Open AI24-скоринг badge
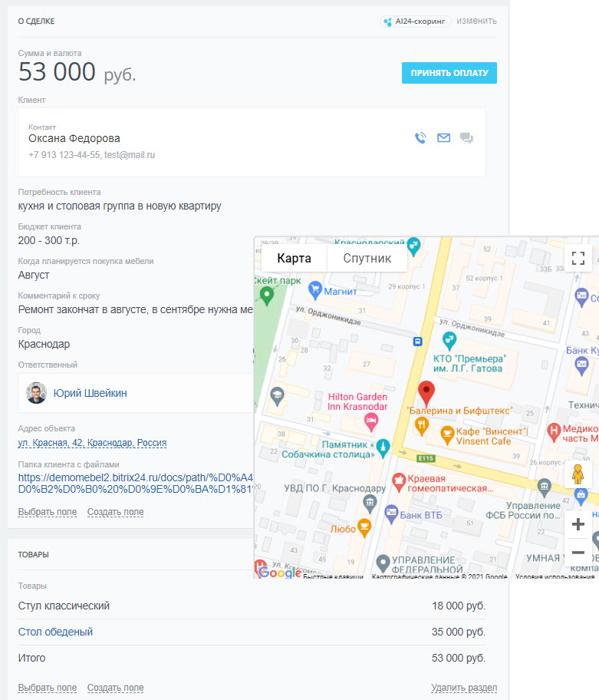This screenshot has height=700, width=599. [x=416, y=21]
